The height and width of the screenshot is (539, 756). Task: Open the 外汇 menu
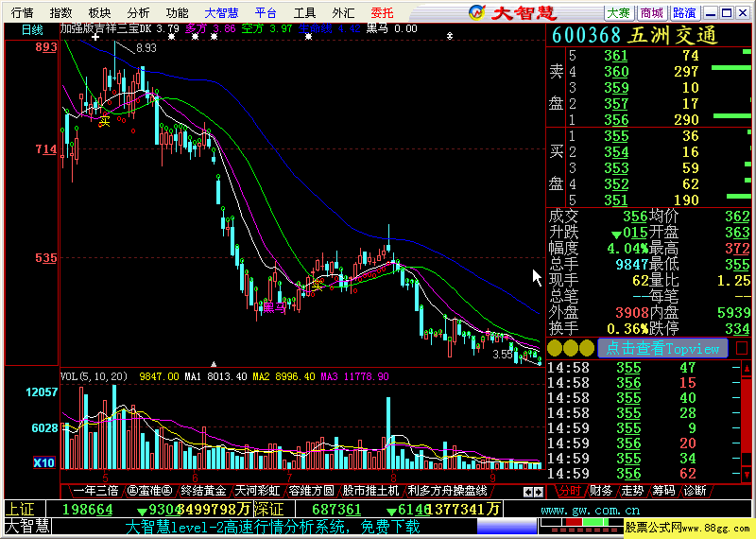coord(343,12)
